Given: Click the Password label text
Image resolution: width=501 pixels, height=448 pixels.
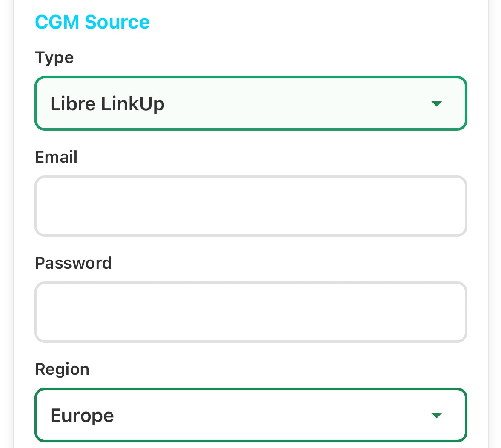Looking at the screenshot, I should (73, 263).
